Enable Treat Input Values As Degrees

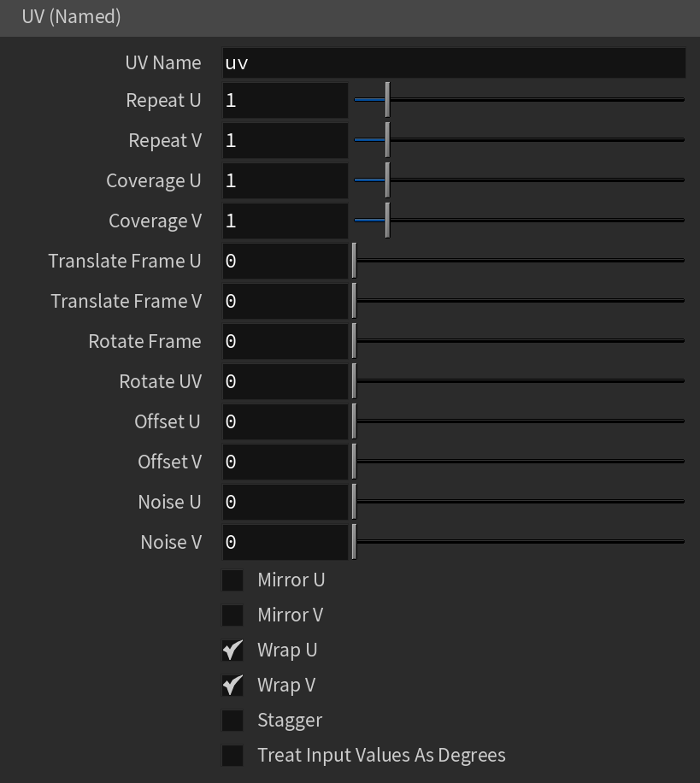click(x=232, y=755)
